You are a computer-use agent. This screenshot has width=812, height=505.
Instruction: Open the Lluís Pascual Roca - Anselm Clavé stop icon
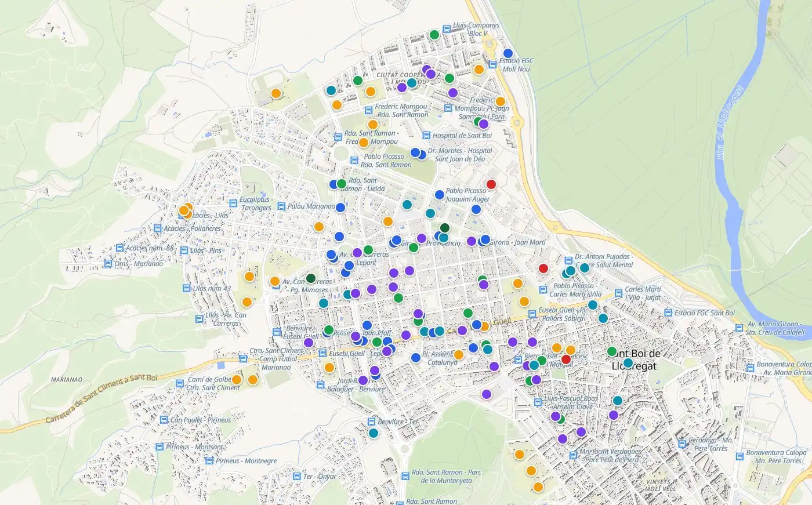click(x=538, y=403)
